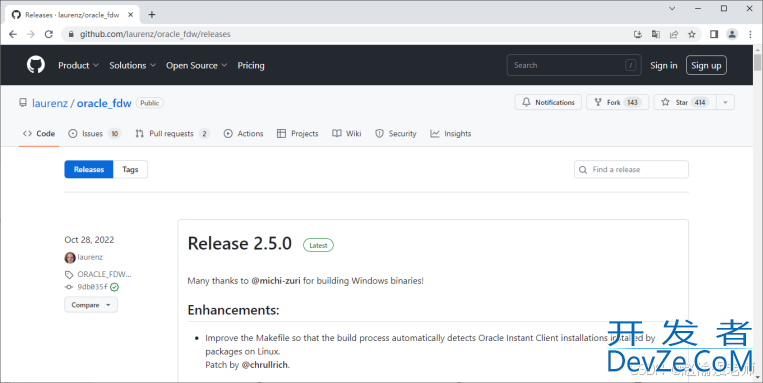Screen dimensions: 763x383
Task: Bookmark this page with the star icon
Action: coord(691,34)
